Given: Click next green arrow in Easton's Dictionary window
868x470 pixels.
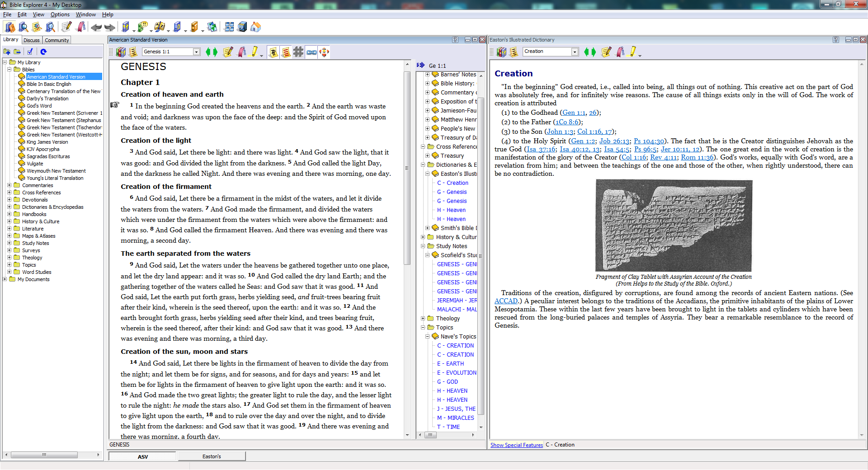Looking at the screenshot, I should click(x=594, y=52).
